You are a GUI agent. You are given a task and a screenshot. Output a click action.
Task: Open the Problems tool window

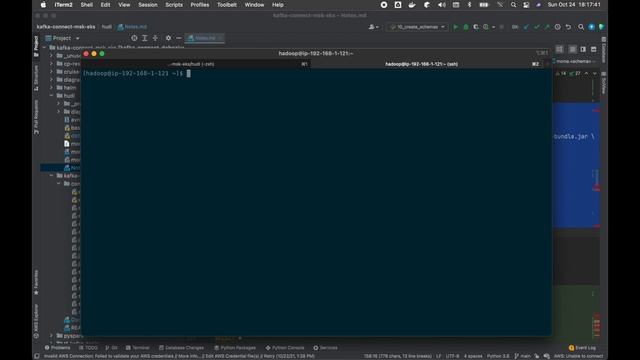click(x=58, y=348)
